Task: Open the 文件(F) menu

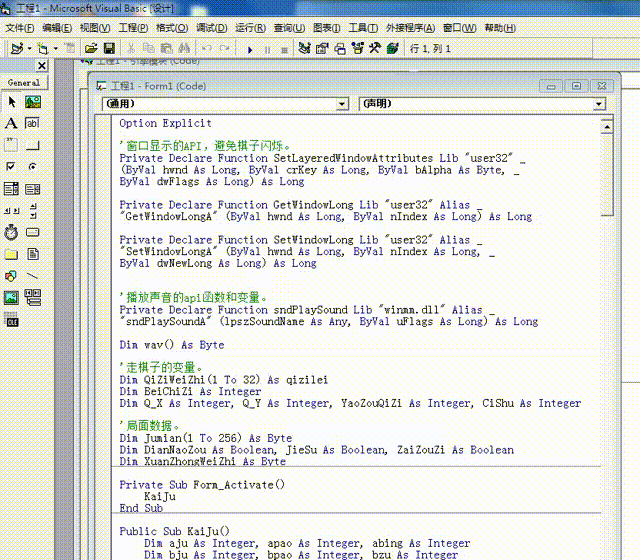Action: coord(19,28)
